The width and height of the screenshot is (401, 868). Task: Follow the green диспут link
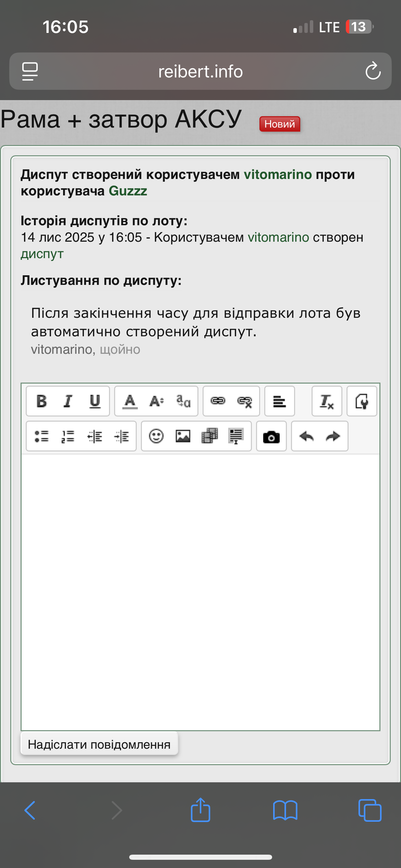42,254
